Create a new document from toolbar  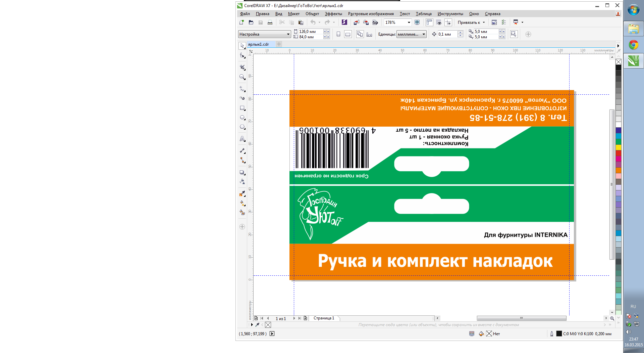coord(241,22)
